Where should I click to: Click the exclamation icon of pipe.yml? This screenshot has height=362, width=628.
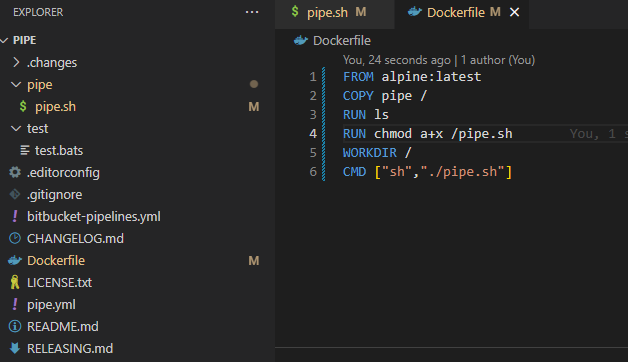(15, 305)
